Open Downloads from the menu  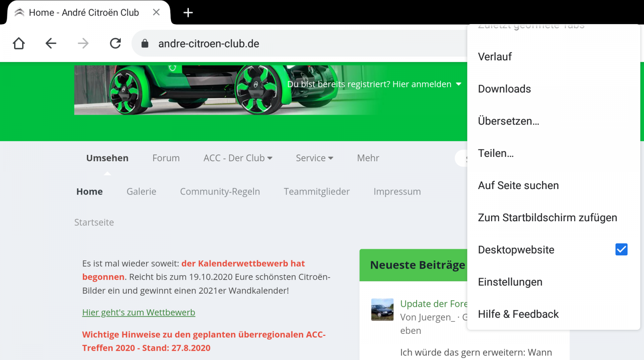click(x=553, y=89)
